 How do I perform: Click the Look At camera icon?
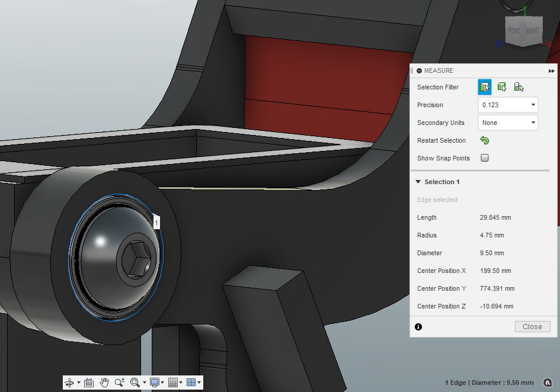tap(89, 383)
